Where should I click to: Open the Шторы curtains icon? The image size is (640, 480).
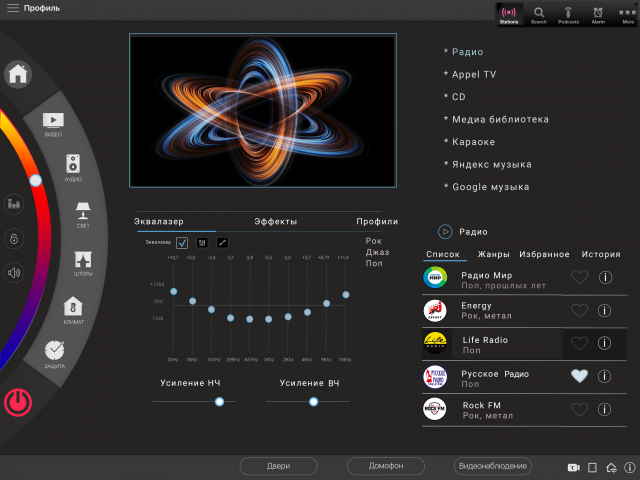(x=83, y=260)
